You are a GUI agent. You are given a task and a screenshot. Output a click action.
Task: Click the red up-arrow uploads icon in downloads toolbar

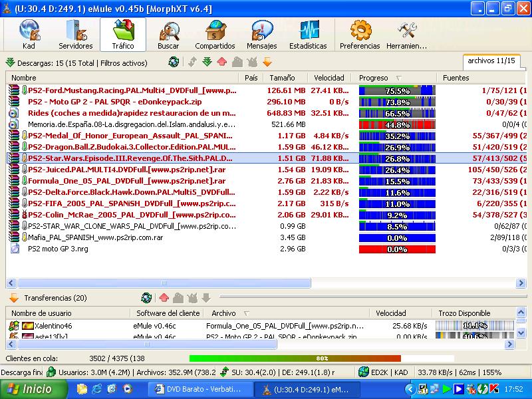tap(222, 62)
